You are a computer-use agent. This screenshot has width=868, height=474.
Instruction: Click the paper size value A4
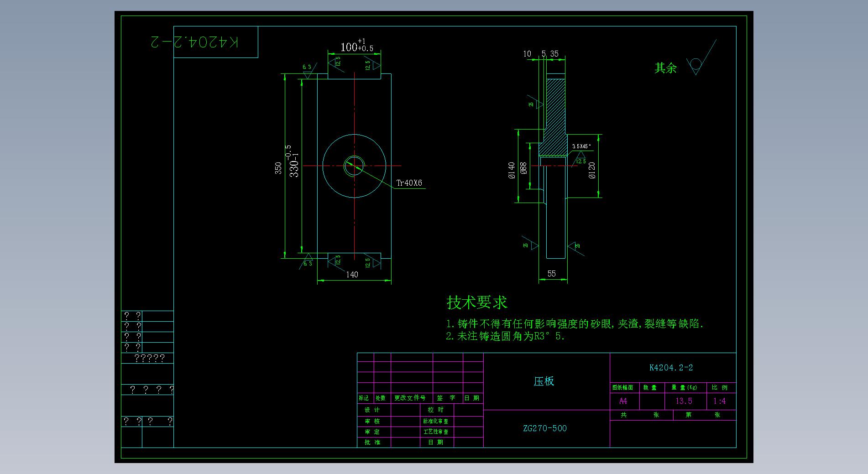[623, 401]
